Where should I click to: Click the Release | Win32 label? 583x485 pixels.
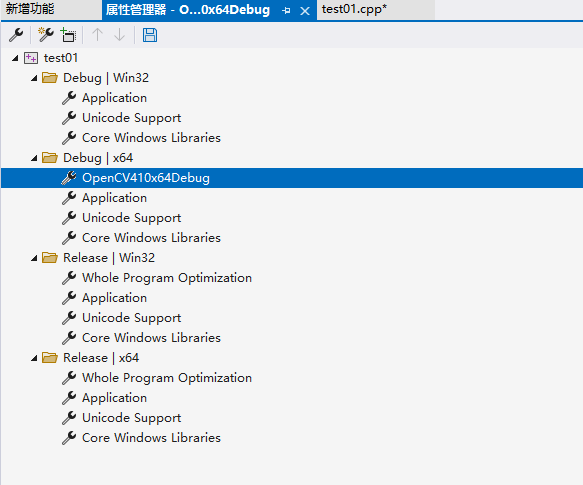pyautogui.click(x=109, y=258)
